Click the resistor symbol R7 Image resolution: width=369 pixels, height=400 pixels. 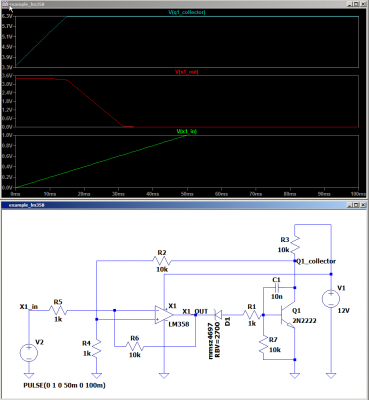(x=263, y=345)
